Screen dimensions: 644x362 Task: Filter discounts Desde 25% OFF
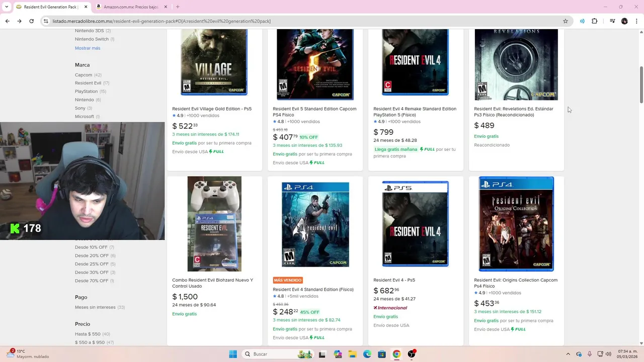91,264
